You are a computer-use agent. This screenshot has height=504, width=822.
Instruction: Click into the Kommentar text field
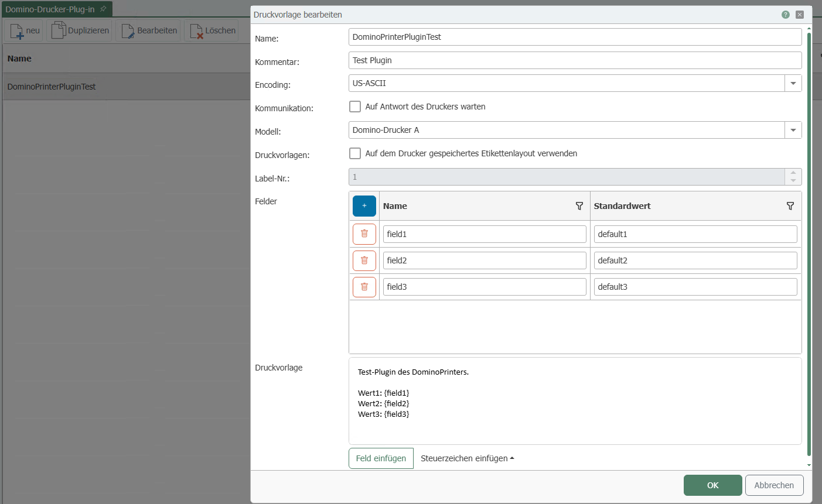point(574,60)
